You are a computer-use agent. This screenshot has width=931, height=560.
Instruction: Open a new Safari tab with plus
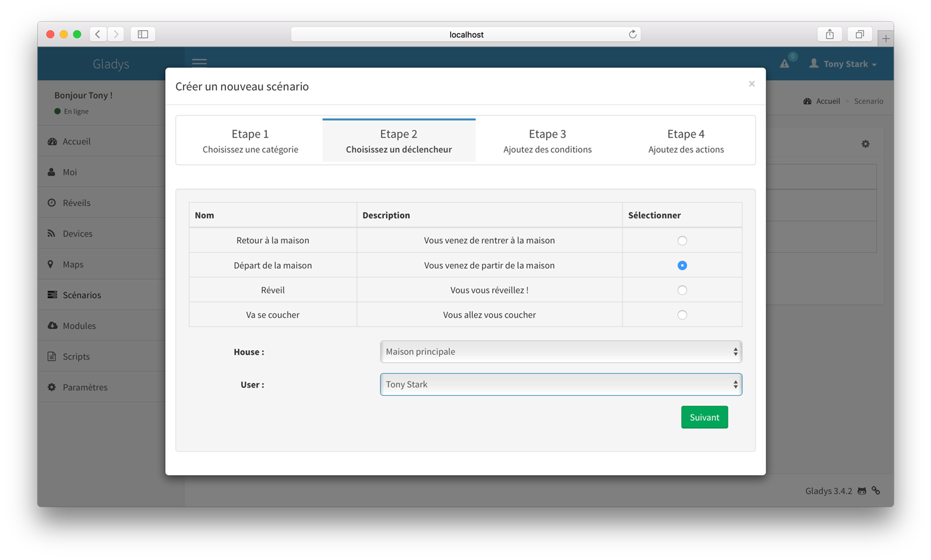point(886,38)
